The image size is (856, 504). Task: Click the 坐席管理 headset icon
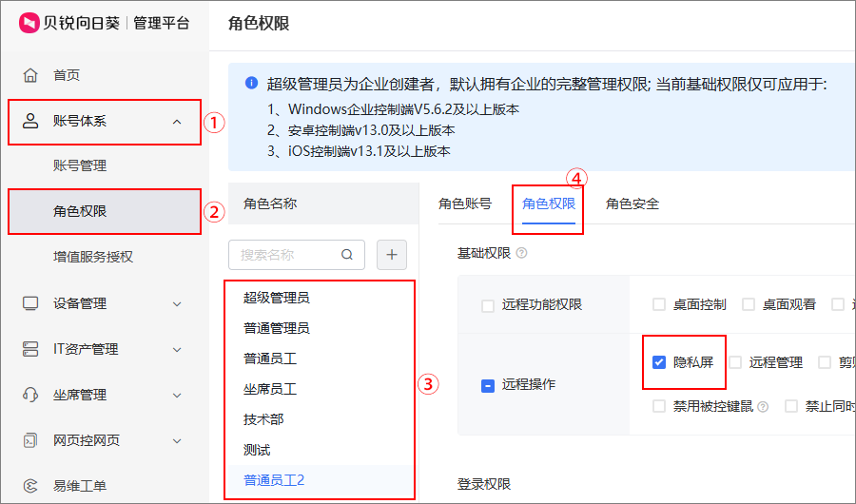click(x=30, y=395)
